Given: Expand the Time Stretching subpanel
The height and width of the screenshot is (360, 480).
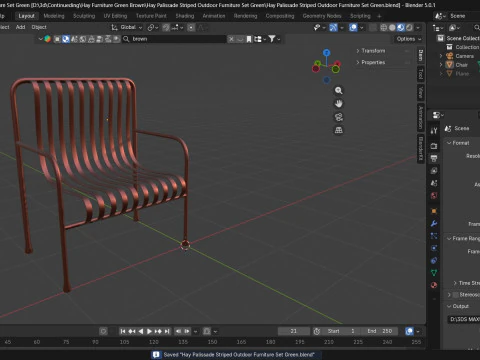Looking at the screenshot, I should (455, 283).
